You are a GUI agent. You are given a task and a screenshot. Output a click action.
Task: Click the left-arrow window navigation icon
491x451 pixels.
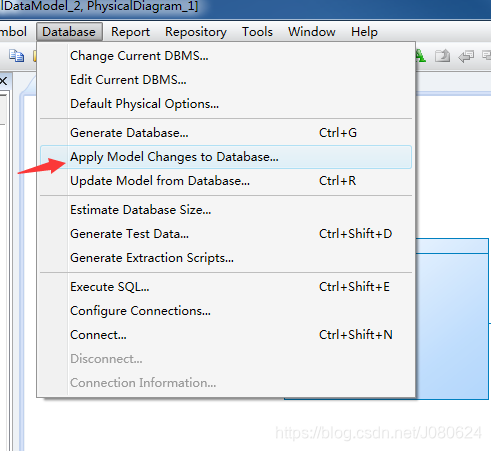[466, 56]
